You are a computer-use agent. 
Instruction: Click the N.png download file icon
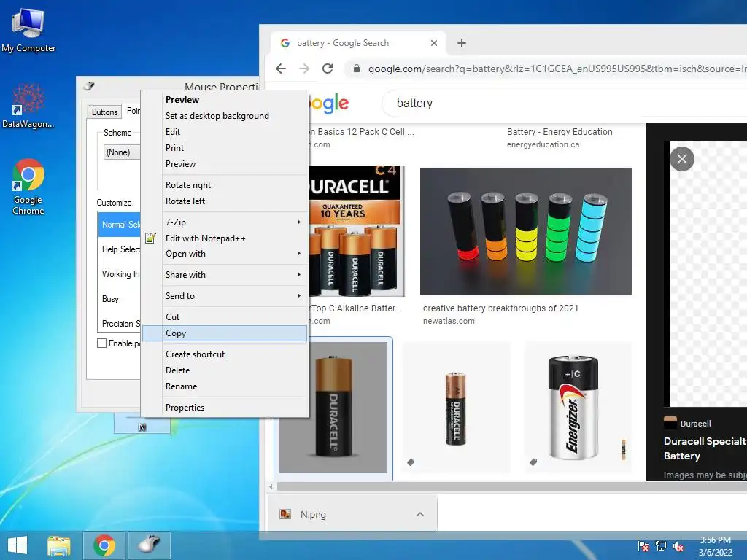coord(285,514)
